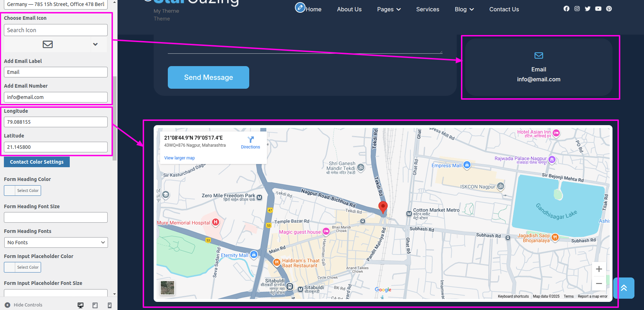Go to the Services menu item

point(428,9)
